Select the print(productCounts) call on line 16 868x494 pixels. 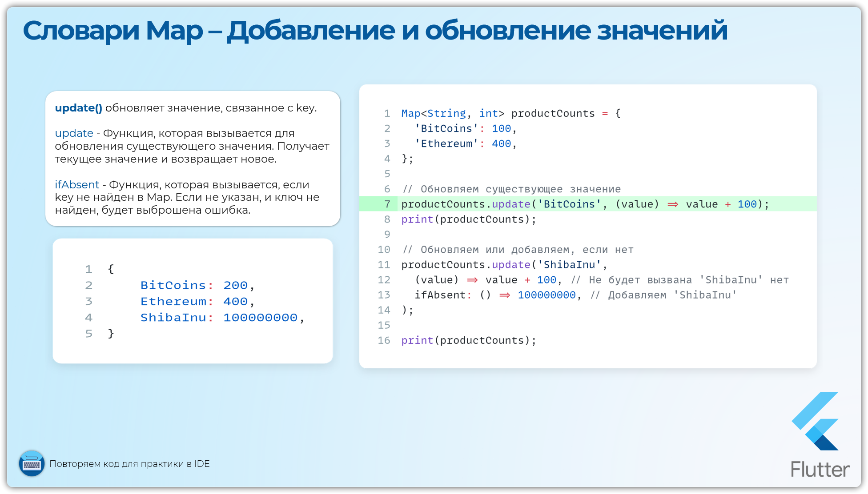point(468,340)
